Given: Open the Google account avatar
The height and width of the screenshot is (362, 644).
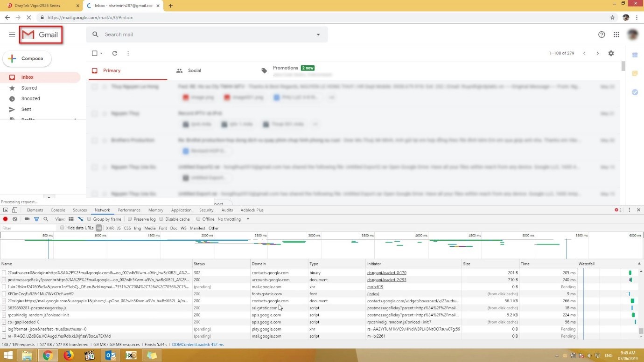Looking at the screenshot, I should (x=633, y=35).
